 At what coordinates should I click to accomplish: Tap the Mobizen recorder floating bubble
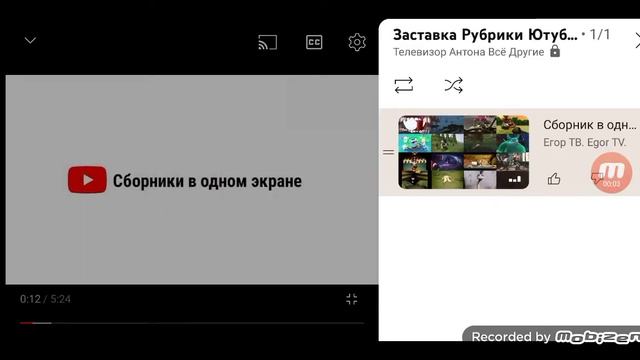point(611,173)
